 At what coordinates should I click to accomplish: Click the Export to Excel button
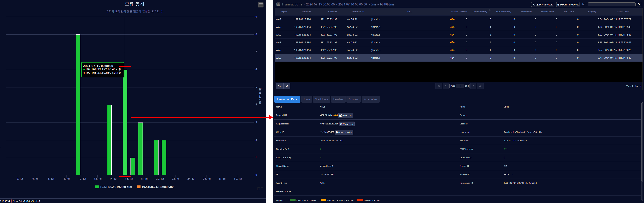pos(568,5)
